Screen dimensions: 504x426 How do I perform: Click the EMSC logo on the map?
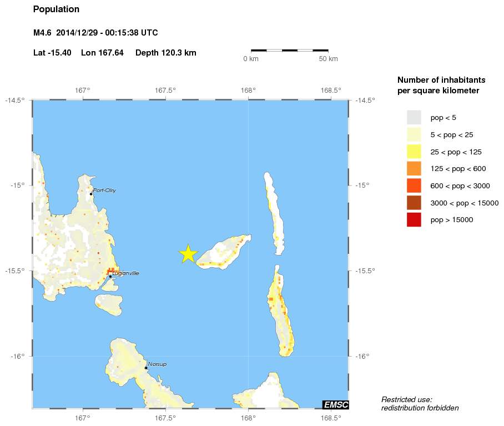tap(335, 404)
